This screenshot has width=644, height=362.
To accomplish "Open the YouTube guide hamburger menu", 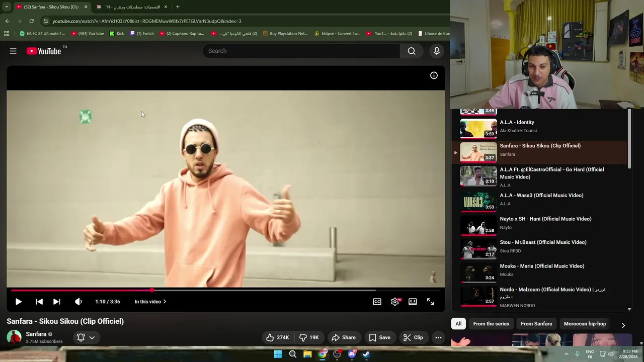I will click(13, 51).
